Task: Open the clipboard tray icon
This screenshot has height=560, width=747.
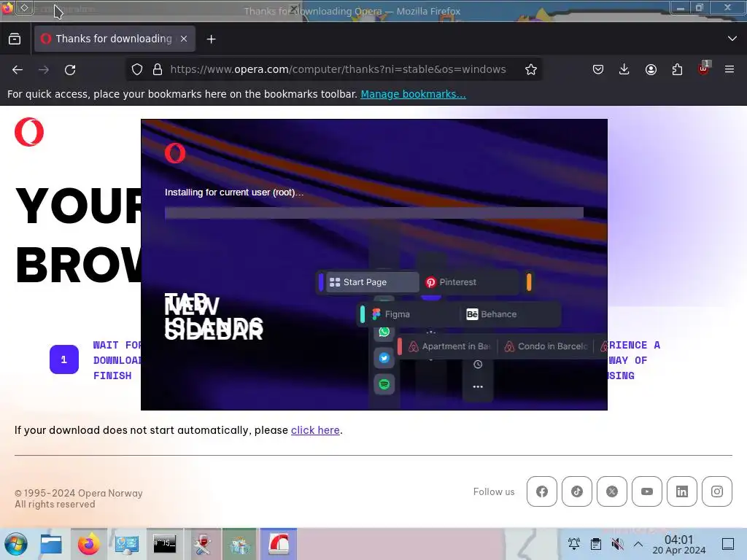Action: pyautogui.click(x=595, y=543)
